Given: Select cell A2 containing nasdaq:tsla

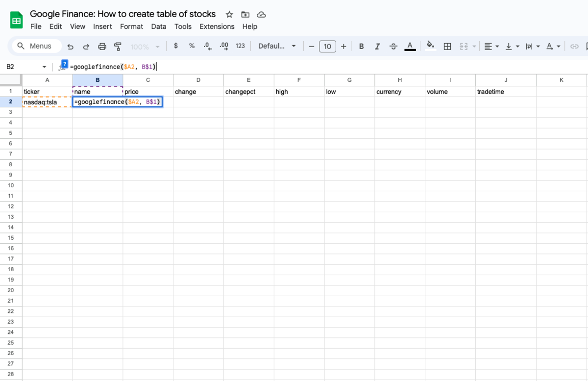Looking at the screenshot, I should click(x=47, y=102).
